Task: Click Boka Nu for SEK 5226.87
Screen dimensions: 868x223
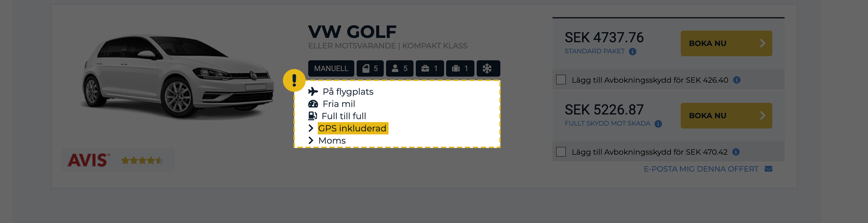Action: pyautogui.click(x=726, y=115)
